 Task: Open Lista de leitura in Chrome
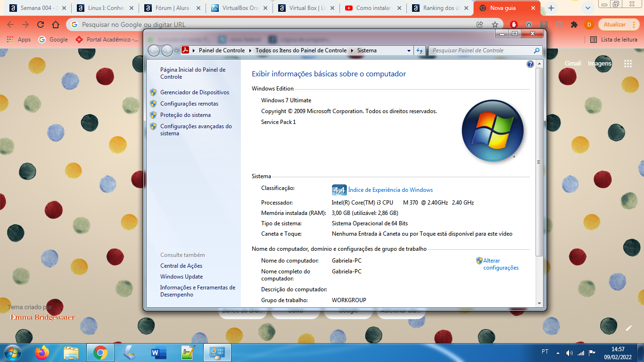click(x=614, y=40)
